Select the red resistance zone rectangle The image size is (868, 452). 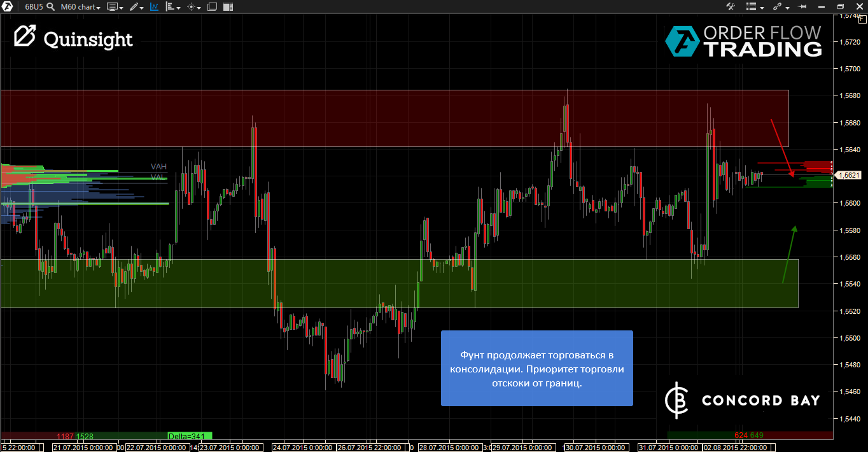click(395, 118)
